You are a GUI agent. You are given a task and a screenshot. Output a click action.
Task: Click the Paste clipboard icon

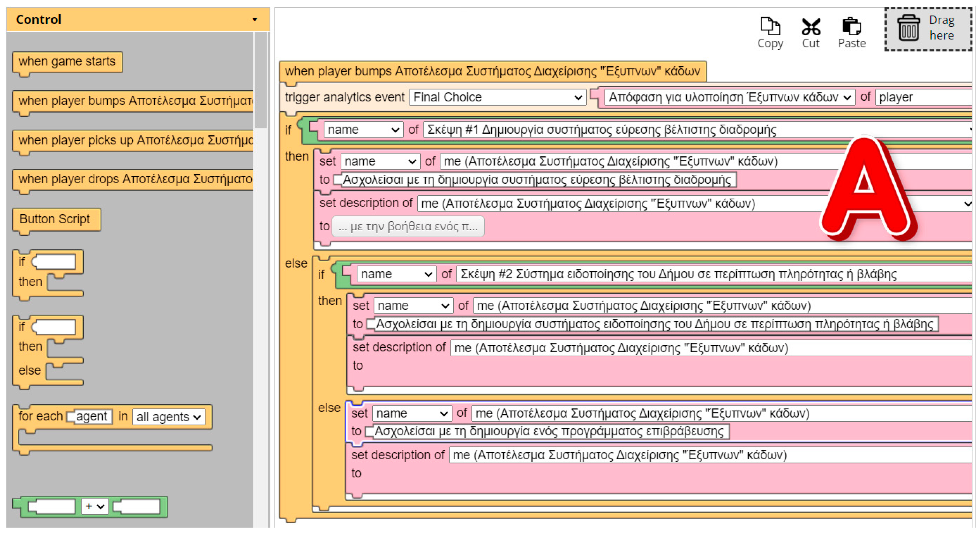click(x=851, y=26)
